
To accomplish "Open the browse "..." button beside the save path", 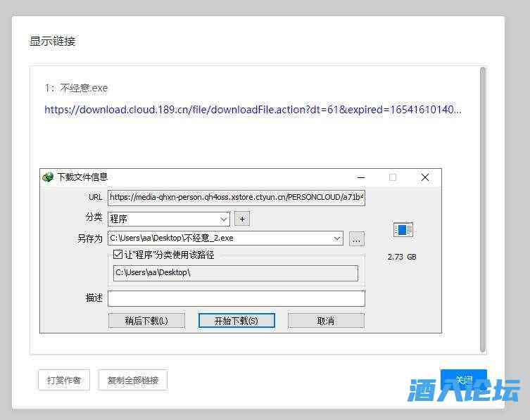I will coord(357,239).
